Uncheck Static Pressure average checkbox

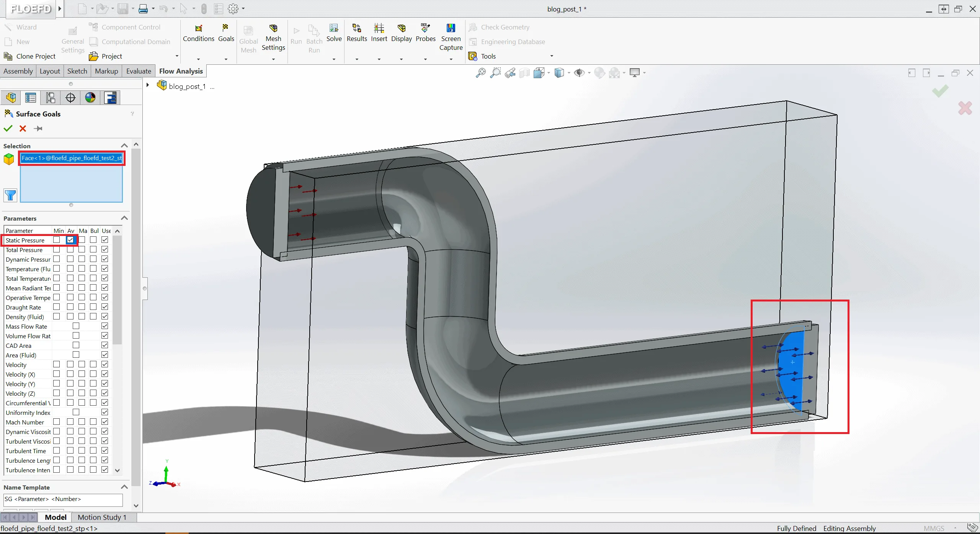click(x=70, y=240)
